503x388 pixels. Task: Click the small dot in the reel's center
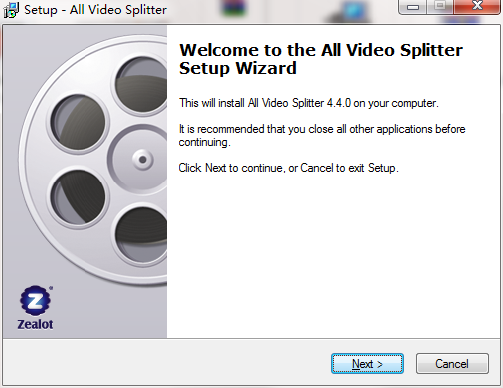pyautogui.click(x=143, y=160)
